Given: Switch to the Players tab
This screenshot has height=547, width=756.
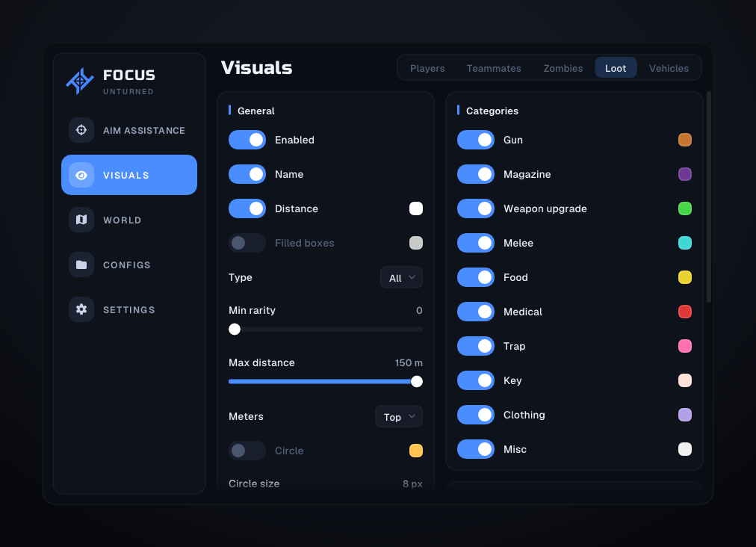Looking at the screenshot, I should [x=427, y=68].
